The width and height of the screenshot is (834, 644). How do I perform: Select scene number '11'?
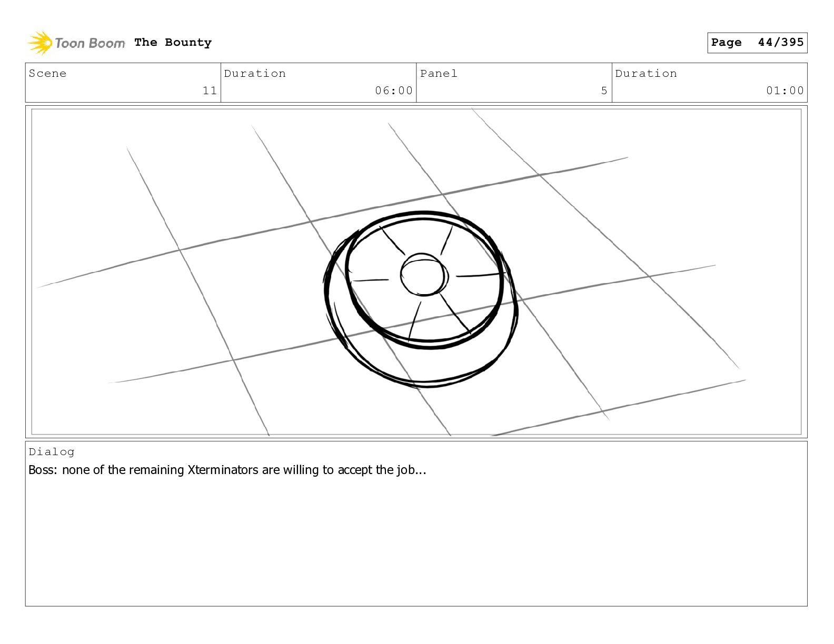[210, 90]
